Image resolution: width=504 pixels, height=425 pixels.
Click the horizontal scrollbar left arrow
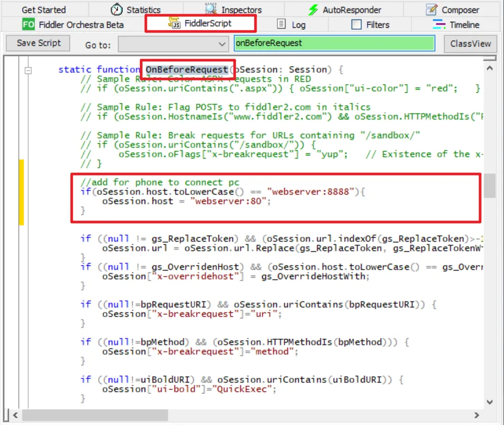[15, 415]
